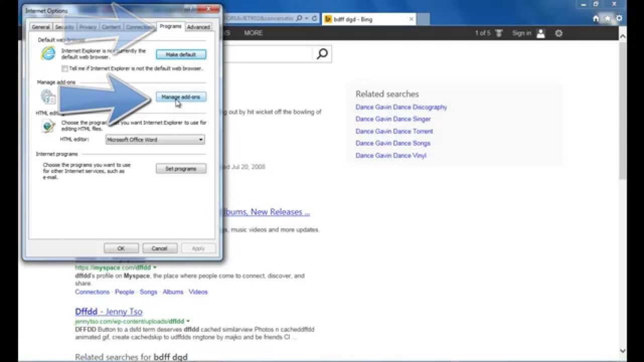
Task: Click the Make default button
Action: point(181,54)
